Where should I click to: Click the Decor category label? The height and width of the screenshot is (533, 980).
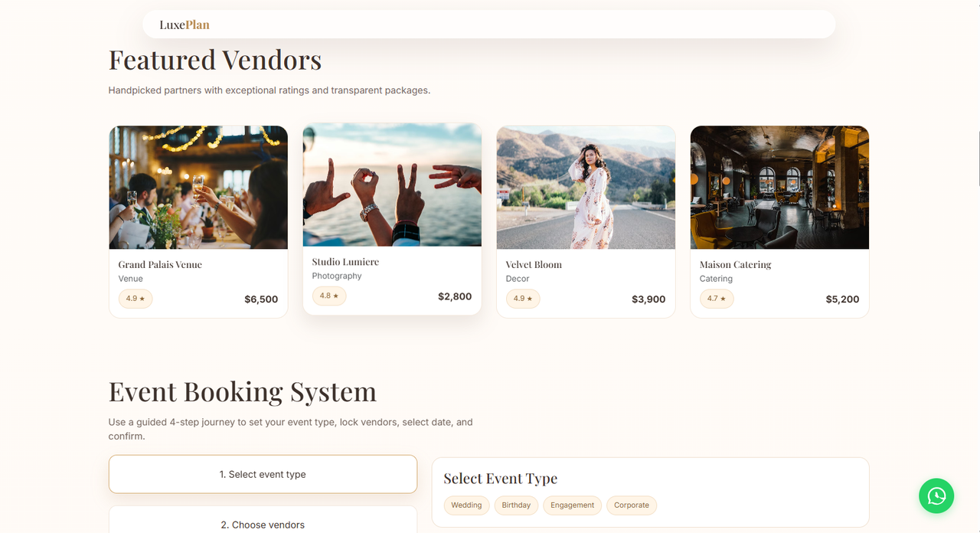518,279
